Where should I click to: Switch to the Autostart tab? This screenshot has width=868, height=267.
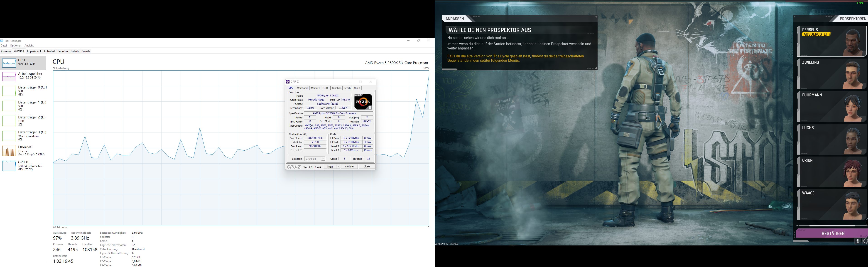click(x=49, y=51)
